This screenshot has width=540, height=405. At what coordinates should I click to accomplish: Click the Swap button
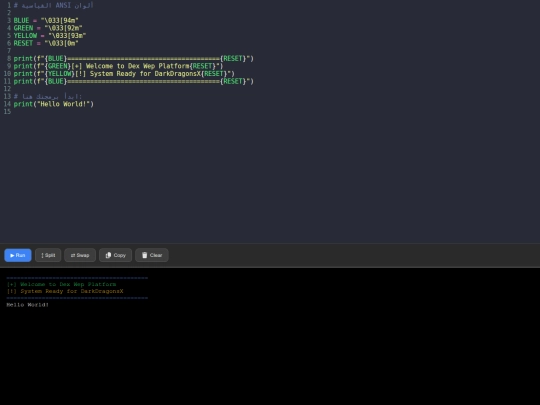click(x=80, y=255)
